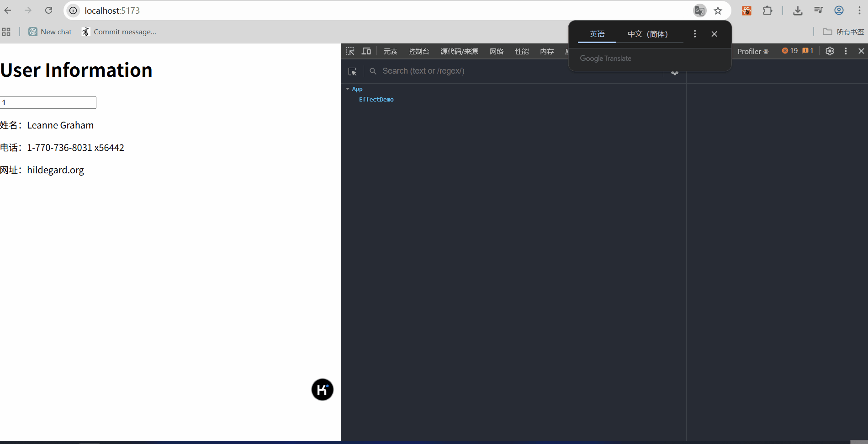Open the 1 issue warning counter
This screenshot has width=868, height=444.
pos(808,51)
